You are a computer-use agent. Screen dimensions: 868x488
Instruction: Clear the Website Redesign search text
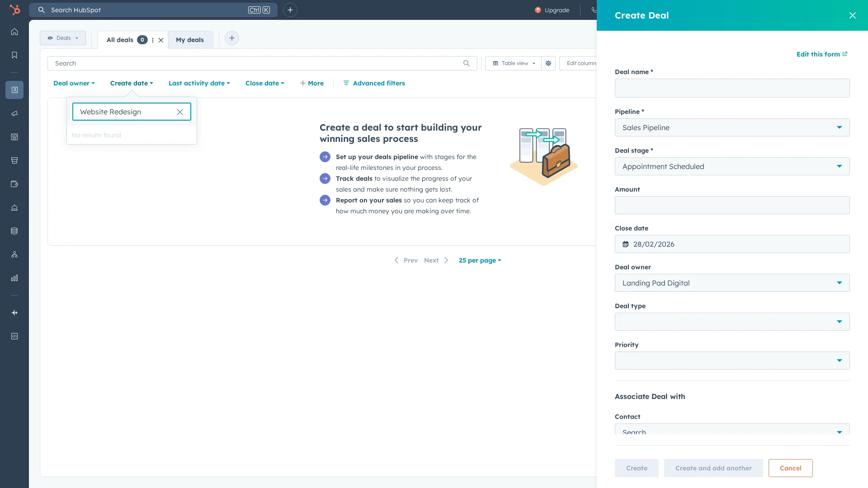click(180, 112)
